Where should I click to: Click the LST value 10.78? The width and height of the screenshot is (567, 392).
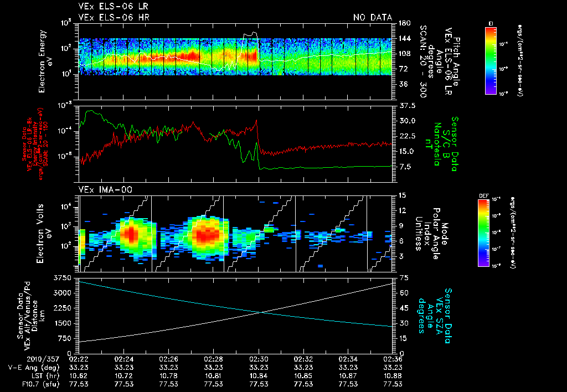click(x=168, y=376)
